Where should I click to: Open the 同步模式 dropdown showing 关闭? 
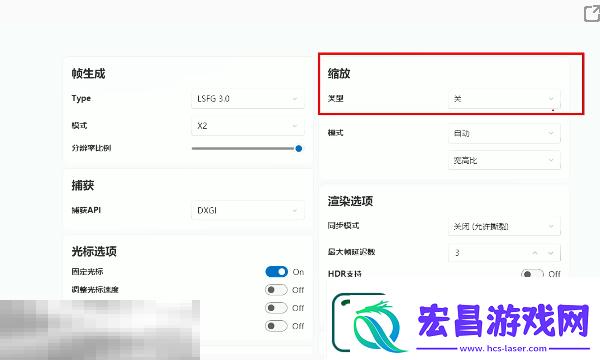[x=504, y=226]
